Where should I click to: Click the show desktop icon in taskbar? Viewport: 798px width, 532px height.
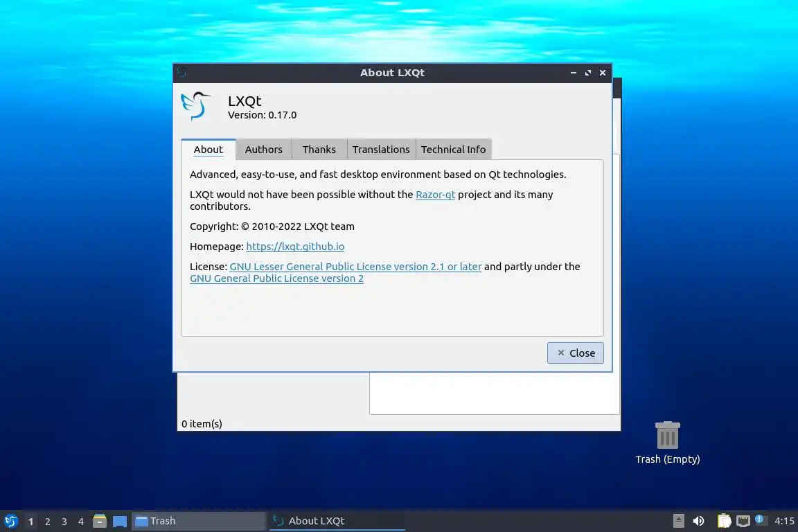(120, 522)
